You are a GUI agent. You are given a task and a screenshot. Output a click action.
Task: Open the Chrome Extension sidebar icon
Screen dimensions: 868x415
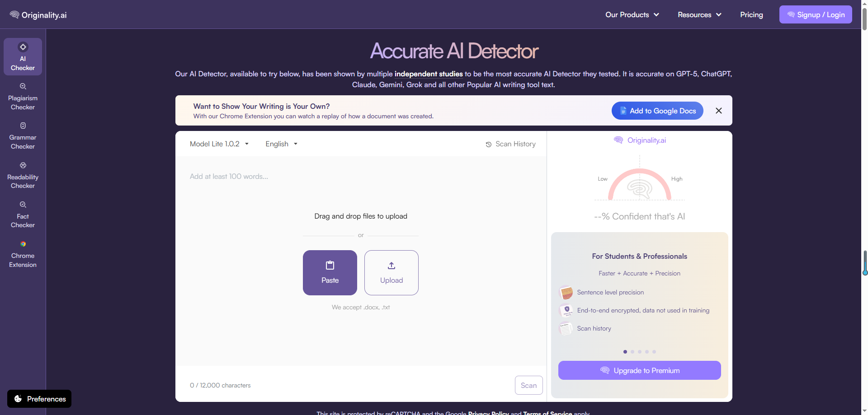(23, 244)
